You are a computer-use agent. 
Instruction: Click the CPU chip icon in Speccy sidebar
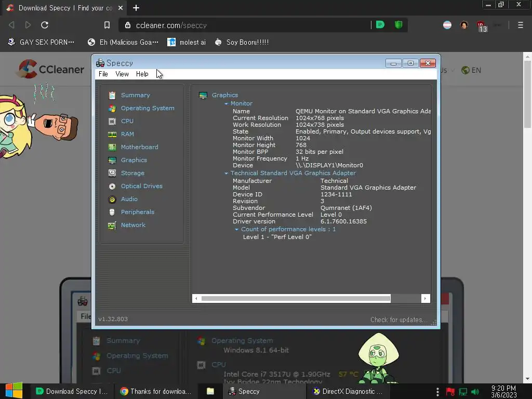[x=112, y=121]
